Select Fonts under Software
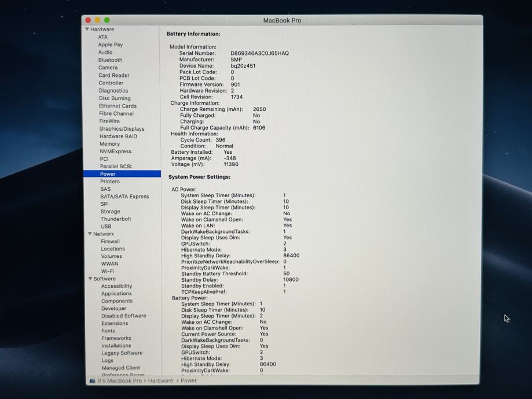 tap(108, 331)
